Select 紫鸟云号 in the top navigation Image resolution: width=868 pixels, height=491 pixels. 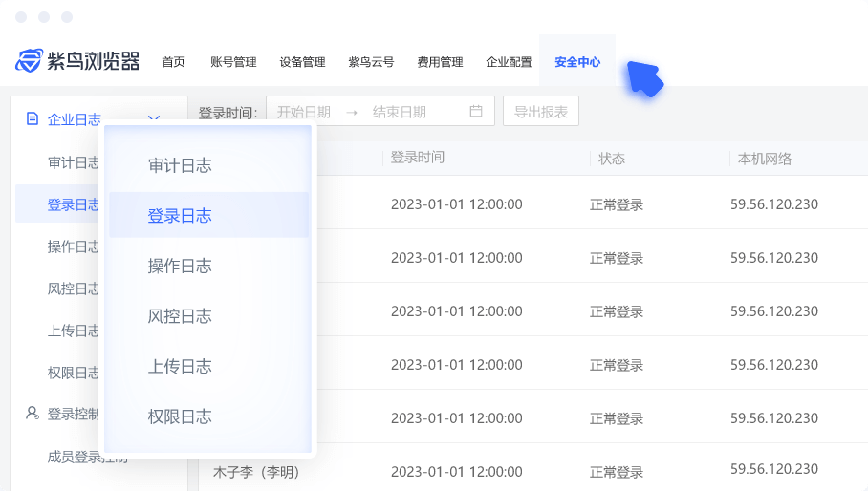[x=371, y=62]
